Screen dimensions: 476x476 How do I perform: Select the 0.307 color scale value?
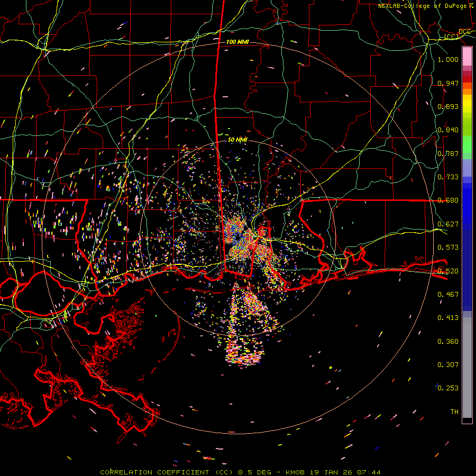(x=448, y=365)
